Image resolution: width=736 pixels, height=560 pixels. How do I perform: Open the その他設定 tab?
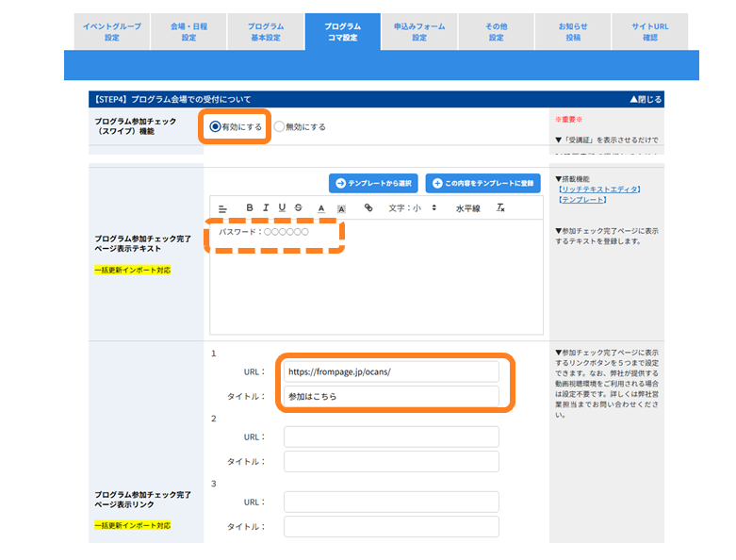tap(496, 31)
